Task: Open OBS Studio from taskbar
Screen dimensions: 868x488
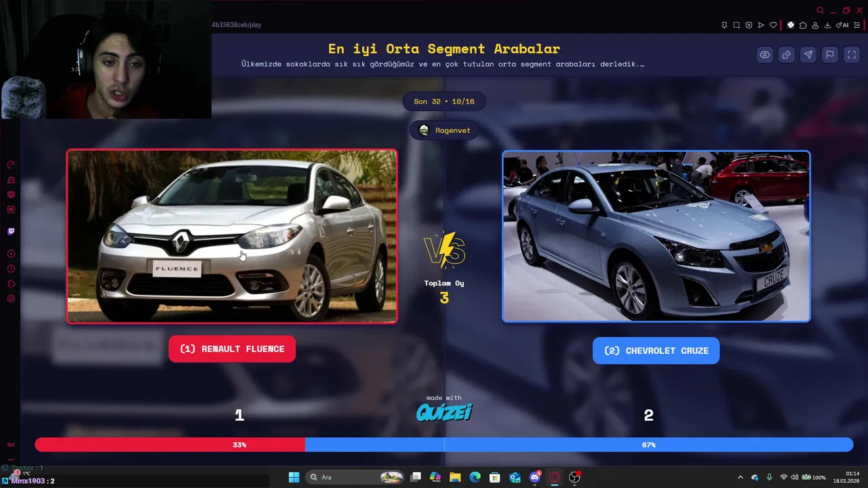Action: tap(574, 477)
